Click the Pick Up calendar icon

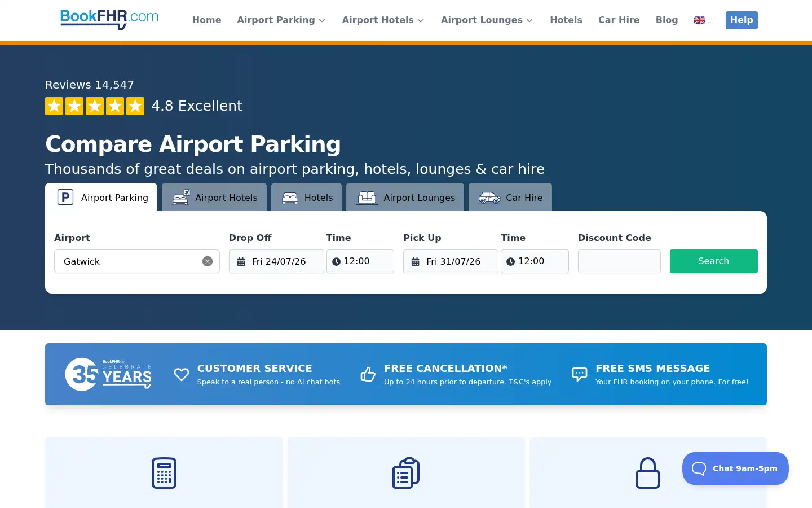[416, 262]
